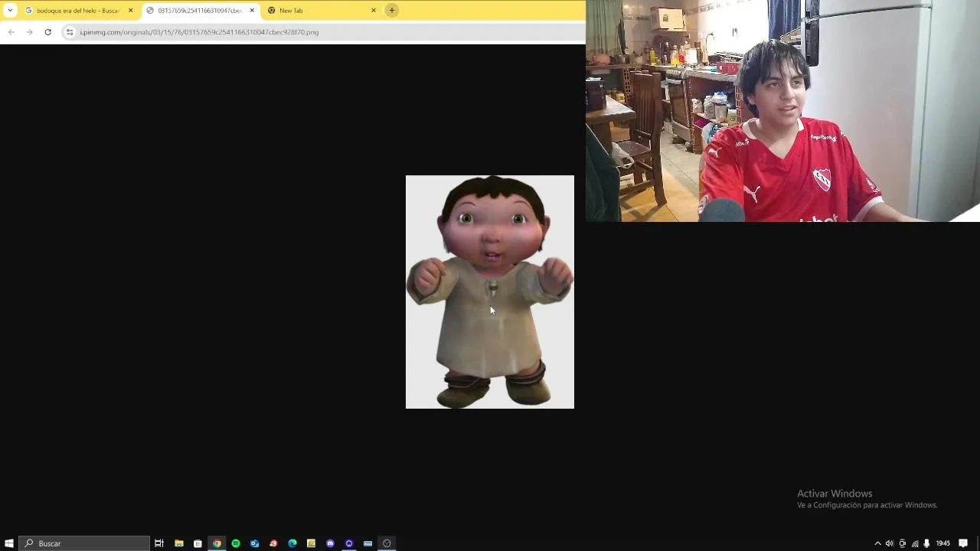Open Spotify from the taskbar
Screen dimensions: 980x551
coord(236,543)
